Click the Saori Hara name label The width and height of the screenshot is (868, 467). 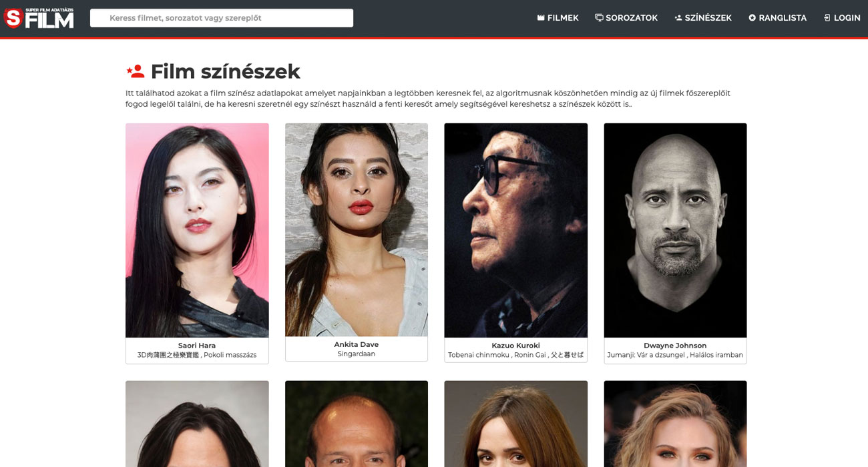pyautogui.click(x=197, y=346)
